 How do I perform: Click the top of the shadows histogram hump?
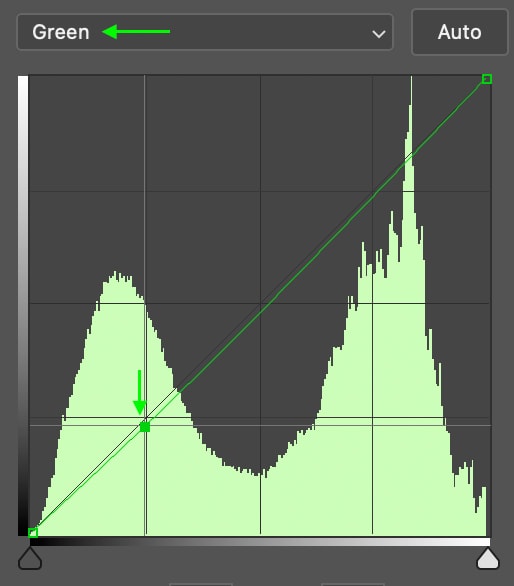tap(117, 277)
